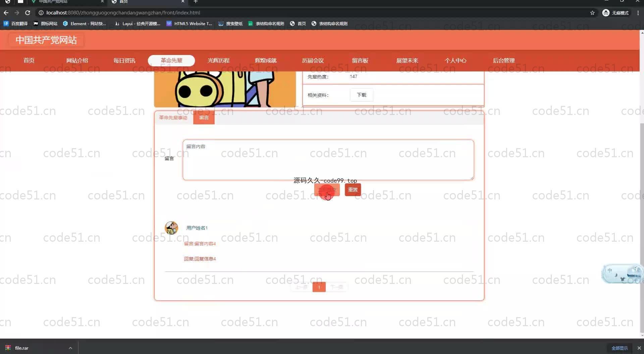The width and height of the screenshot is (644, 354).
Task: Click user avatar of 用户姓名1
Action: pyautogui.click(x=171, y=228)
